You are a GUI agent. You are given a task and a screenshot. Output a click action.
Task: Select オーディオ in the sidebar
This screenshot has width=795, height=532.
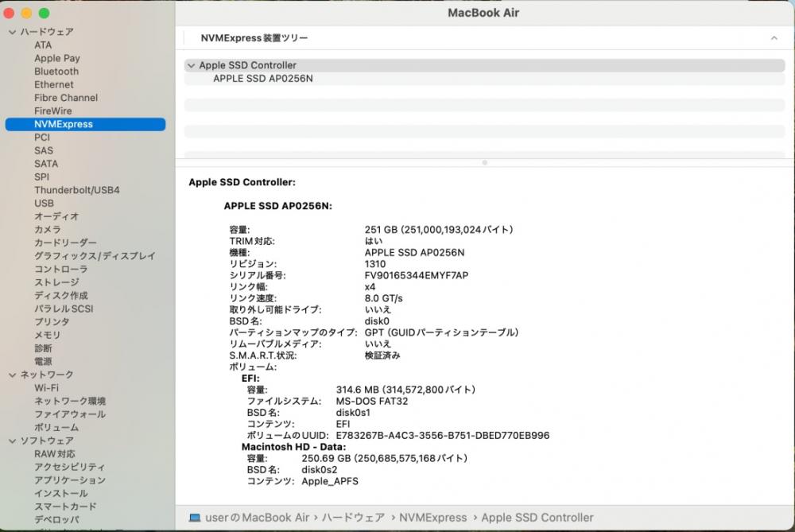click(56, 216)
